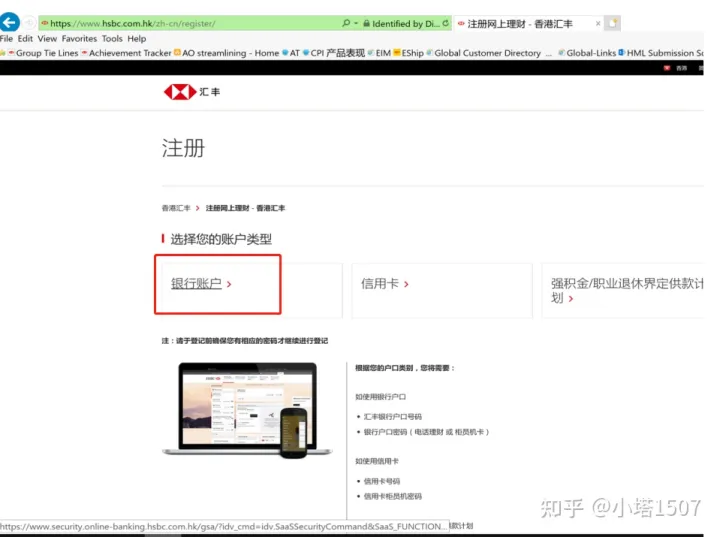Open Achievement Tracker bookmark

pyautogui.click(x=126, y=53)
